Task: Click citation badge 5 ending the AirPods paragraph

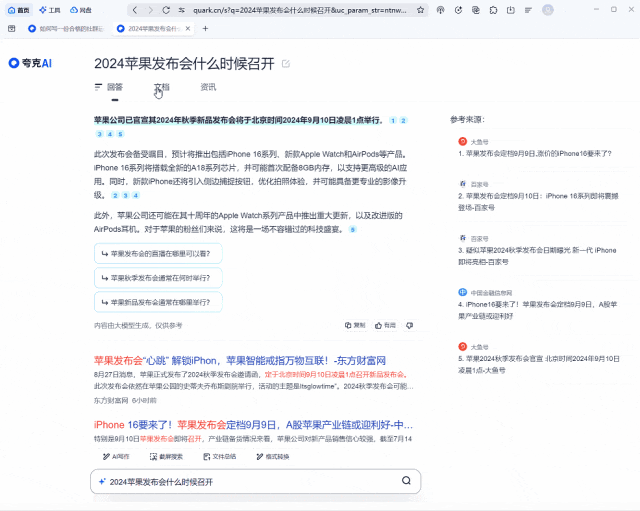Action: [x=353, y=229]
